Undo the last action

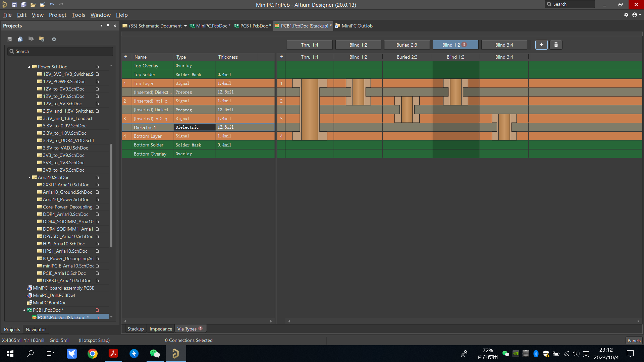(x=52, y=5)
